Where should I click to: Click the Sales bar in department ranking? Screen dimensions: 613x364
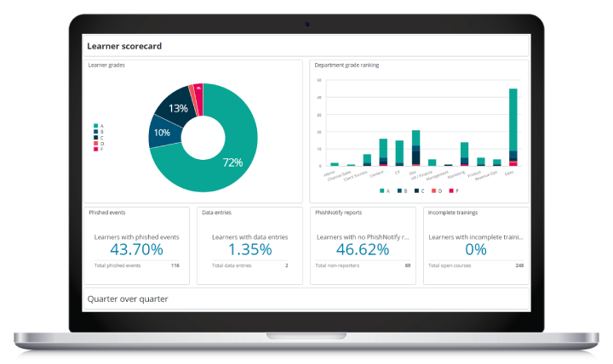tap(513, 128)
